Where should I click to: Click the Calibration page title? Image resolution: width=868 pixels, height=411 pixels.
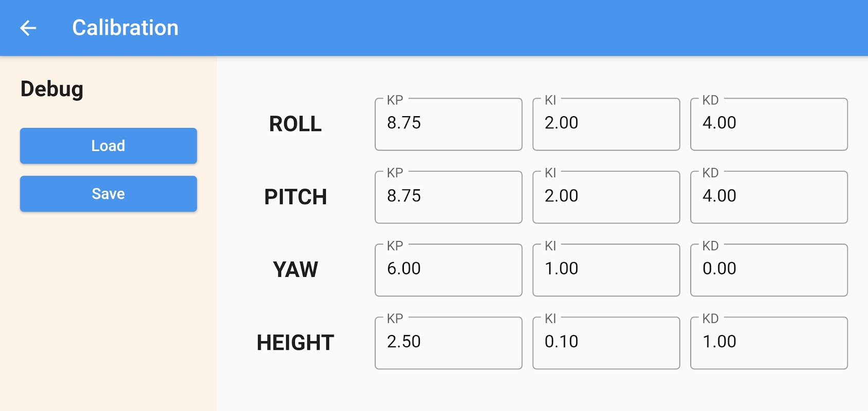point(125,28)
